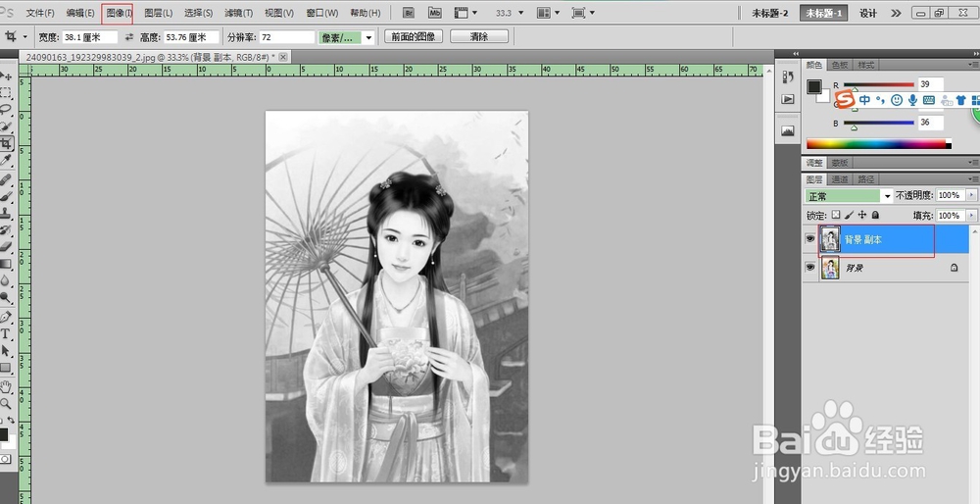This screenshot has width=980, height=504.
Task: Select the Rectangular Marquee tool
Action: click(6, 93)
